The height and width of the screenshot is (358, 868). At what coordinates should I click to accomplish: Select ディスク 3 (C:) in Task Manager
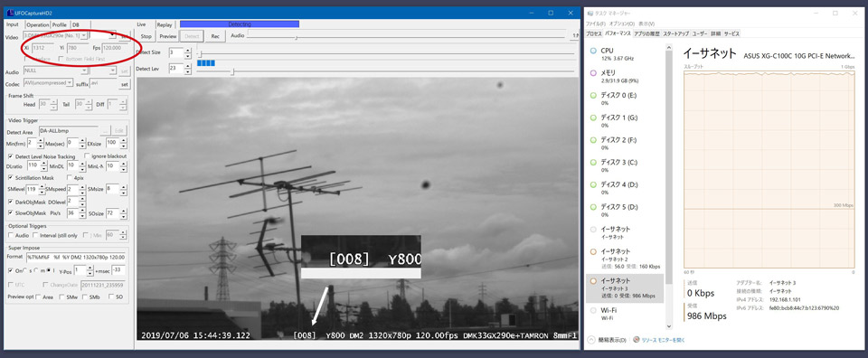pos(626,165)
